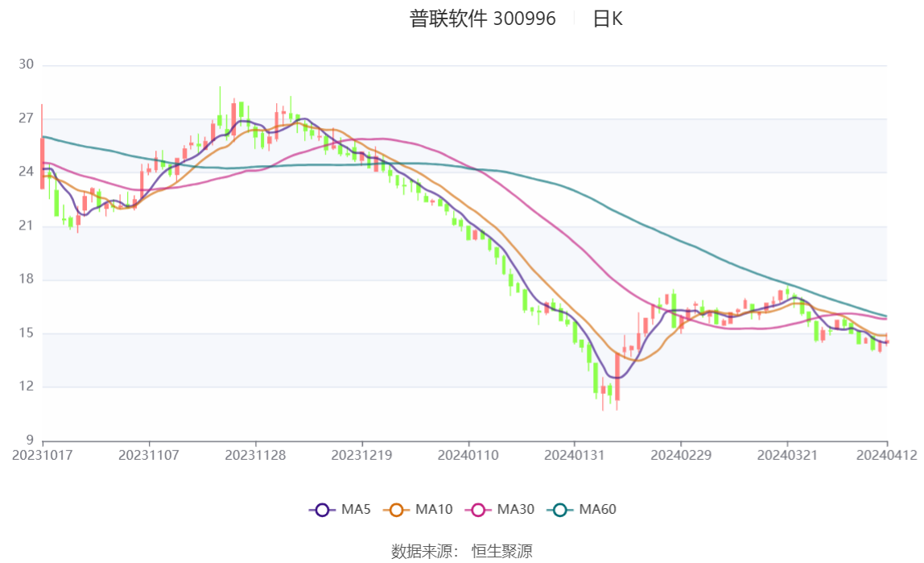Click the x-axis date label 20240412

click(x=887, y=456)
